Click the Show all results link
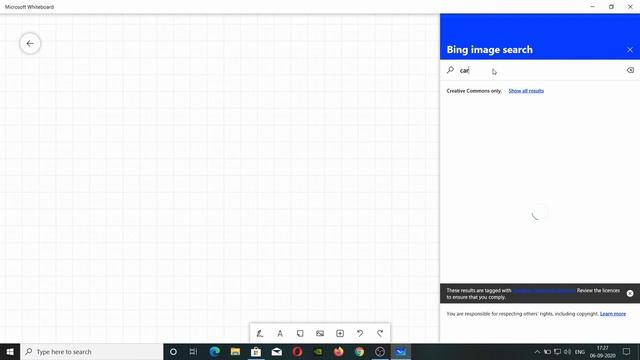The height and width of the screenshot is (360, 640). 526,91
